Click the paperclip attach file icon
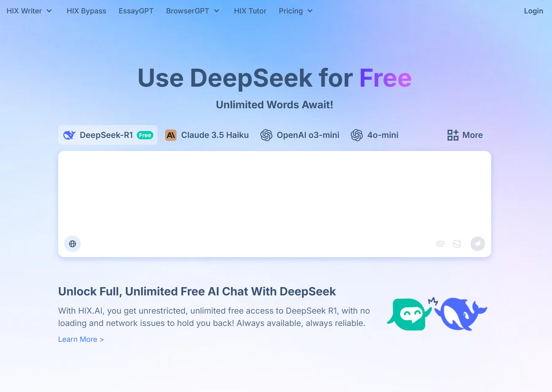Screen dimensions: 552x392 click(441, 244)
